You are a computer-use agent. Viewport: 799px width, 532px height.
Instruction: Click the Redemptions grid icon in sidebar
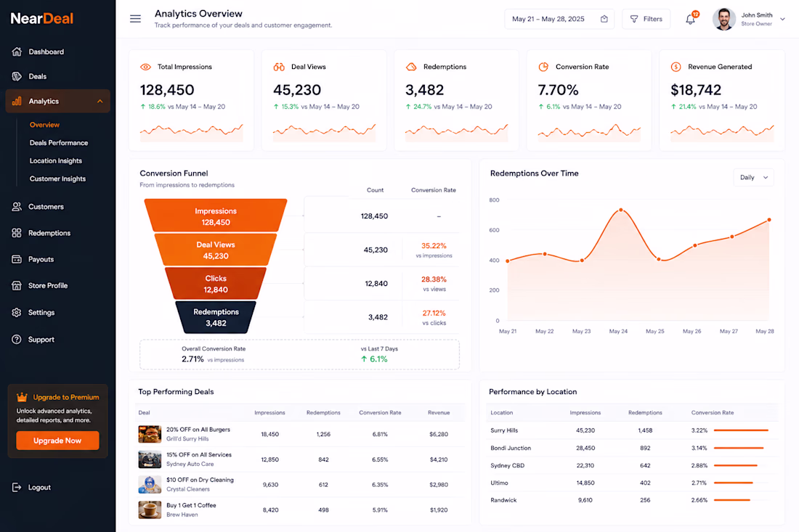coord(17,233)
